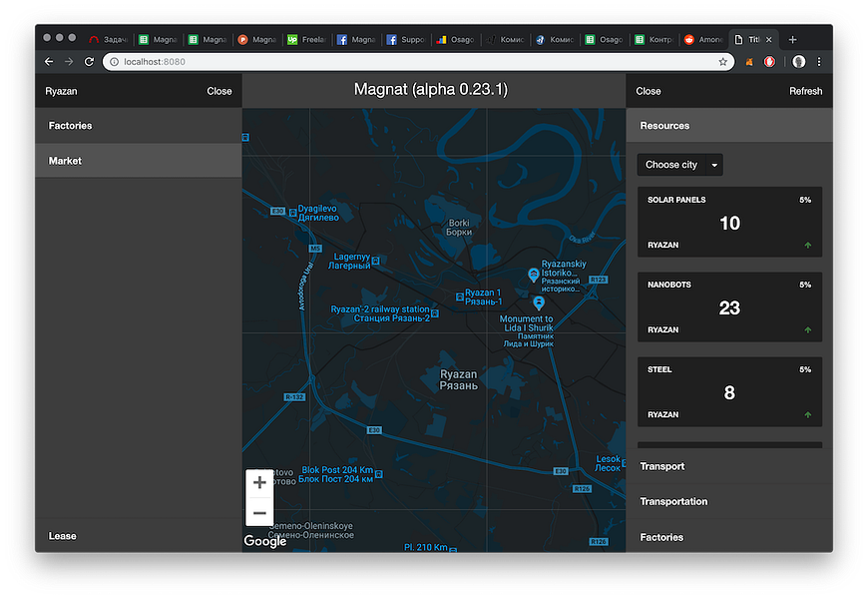Click the Ryazan 1 station icon on map
This screenshot has width=868, height=599.
pos(460,298)
